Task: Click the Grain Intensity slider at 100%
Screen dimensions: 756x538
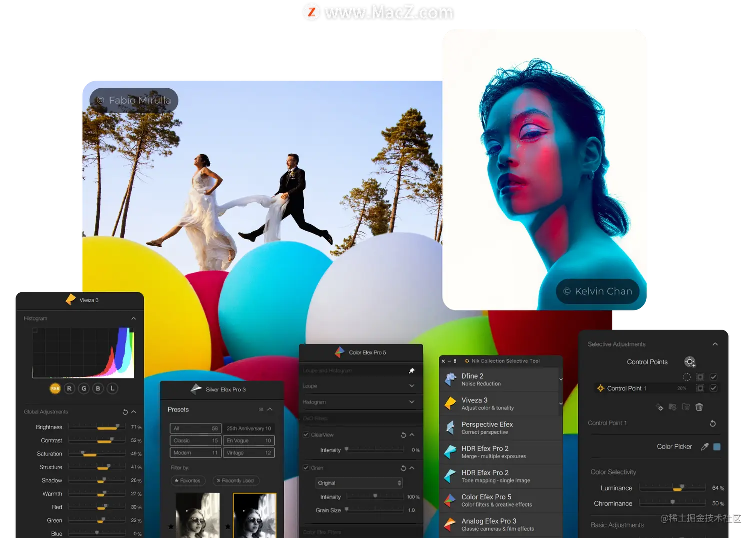Action: 375,497
